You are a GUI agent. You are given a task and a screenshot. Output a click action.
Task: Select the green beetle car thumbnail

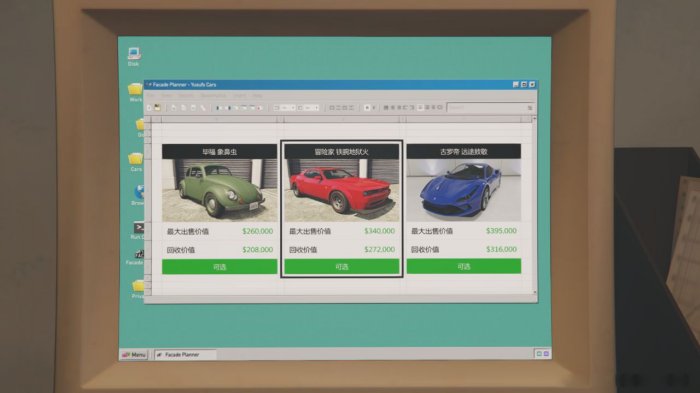(219, 190)
